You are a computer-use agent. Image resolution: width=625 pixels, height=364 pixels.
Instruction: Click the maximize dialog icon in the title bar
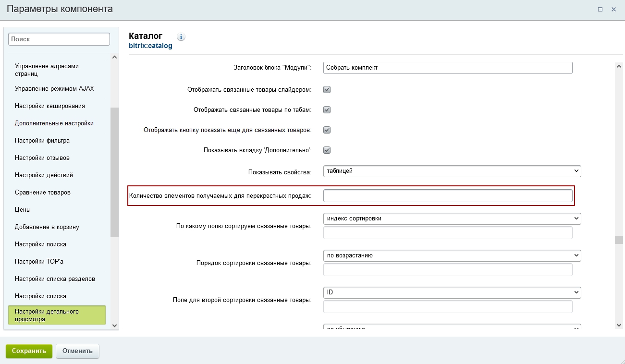pyautogui.click(x=600, y=9)
